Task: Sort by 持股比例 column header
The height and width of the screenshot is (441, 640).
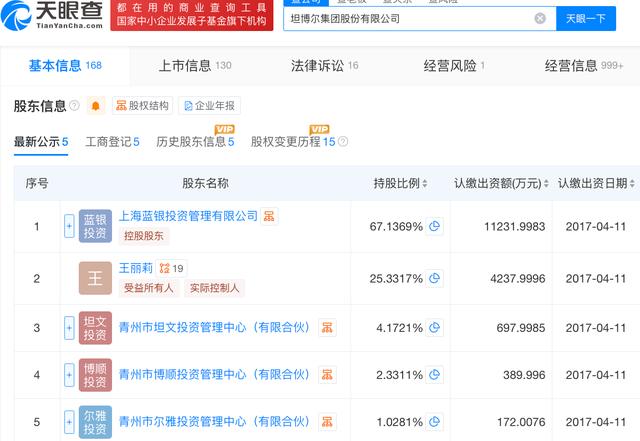Action: click(x=398, y=183)
